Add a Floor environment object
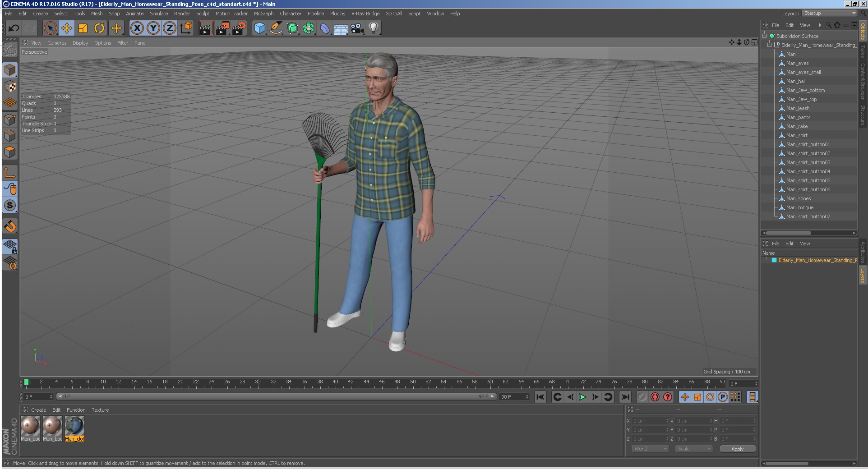 pos(341,28)
